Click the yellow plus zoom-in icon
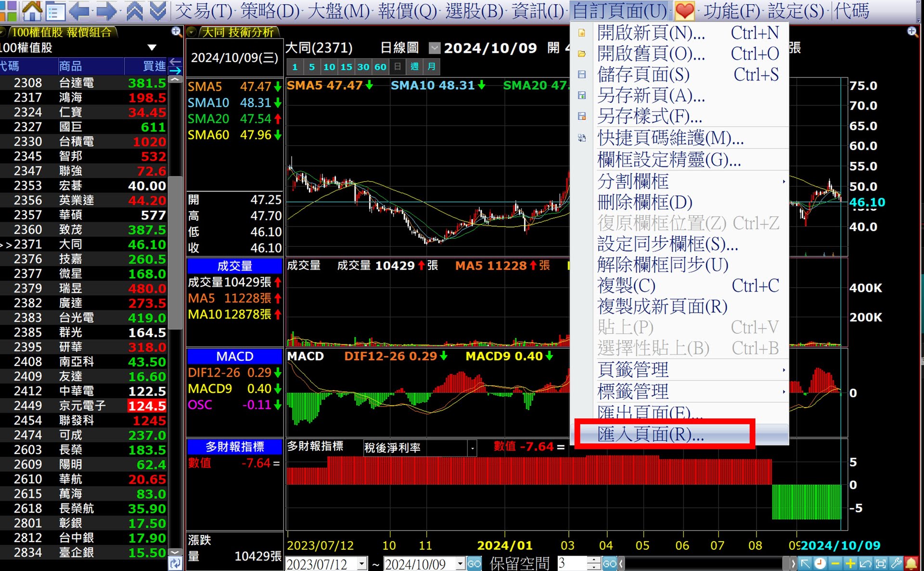Viewport: 924px width, 571px height. (x=850, y=563)
